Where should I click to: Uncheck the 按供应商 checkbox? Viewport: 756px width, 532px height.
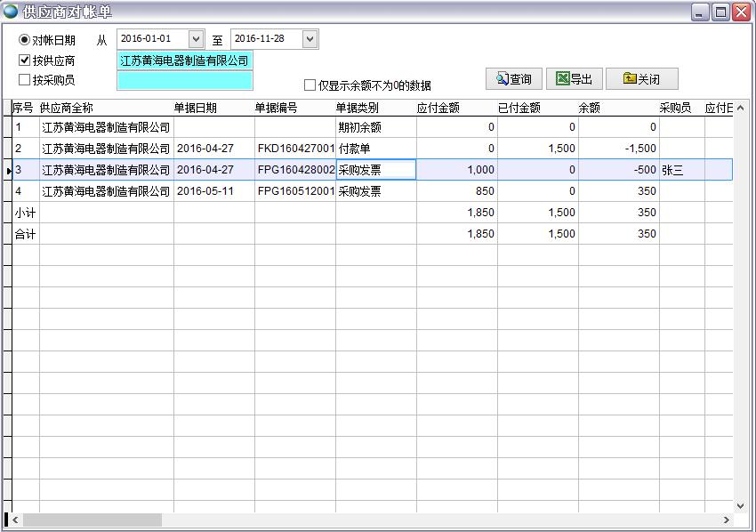[x=25, y=60]
